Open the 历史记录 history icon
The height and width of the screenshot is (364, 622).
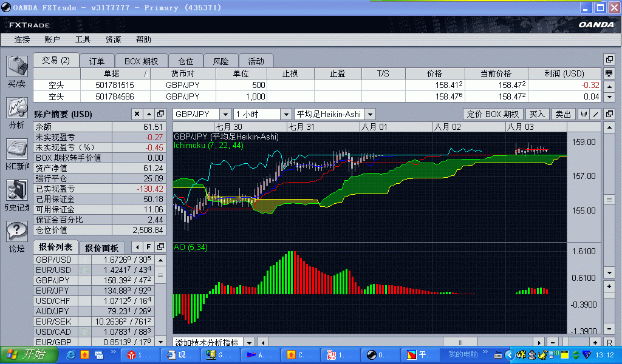(16, 190)
